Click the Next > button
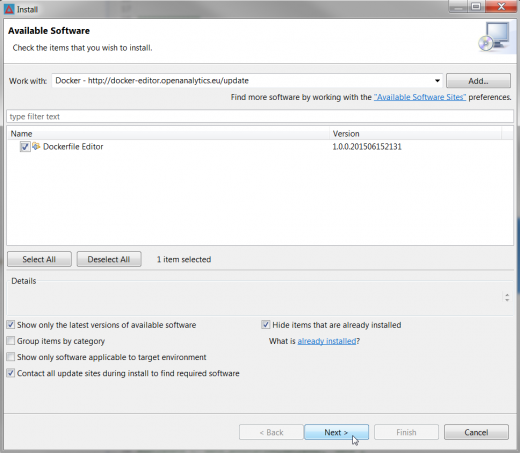 point(336,432)
